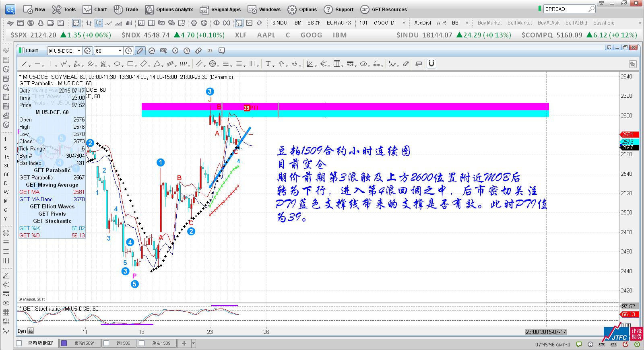Open the Windows menu
This screenshot has height=350, width=644.
tap(264, 9)
